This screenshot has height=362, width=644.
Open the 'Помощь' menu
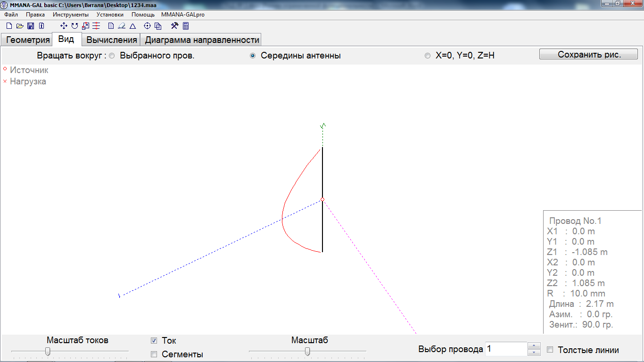[x=143, y=15]
